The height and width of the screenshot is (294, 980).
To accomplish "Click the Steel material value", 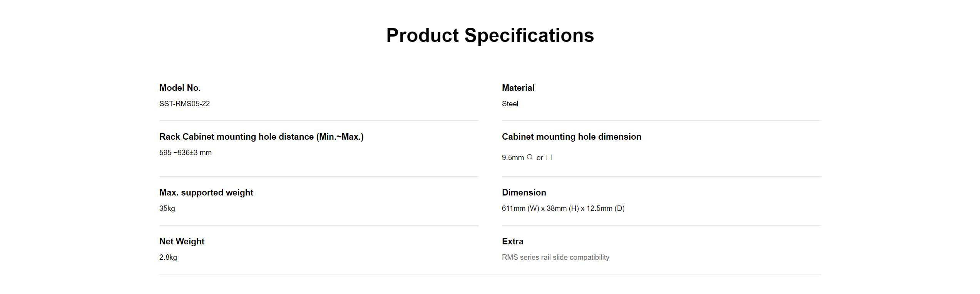I will point(510,104).
